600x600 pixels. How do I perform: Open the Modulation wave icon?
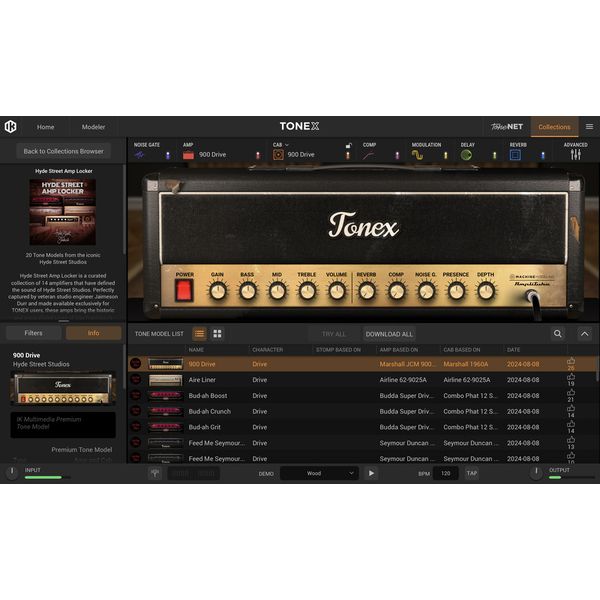tap(417, 155)
